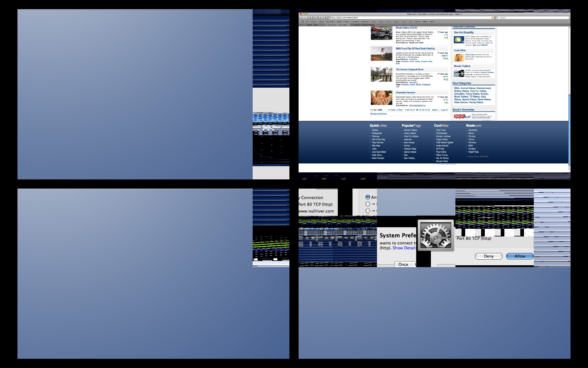The image size is (588, 368).
Task: Open the Anime bookmarks dropdown
Action: click(314, 22)
